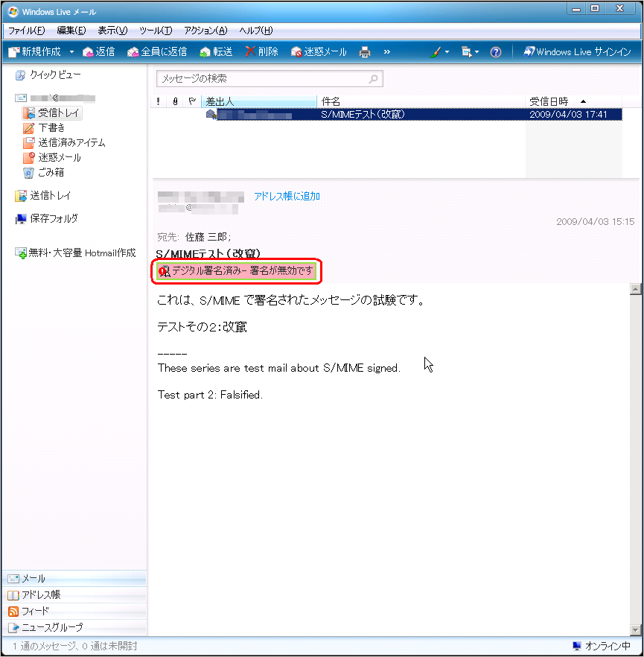Click the message search input field
The image size is (644, 657).
coord(264,78)
